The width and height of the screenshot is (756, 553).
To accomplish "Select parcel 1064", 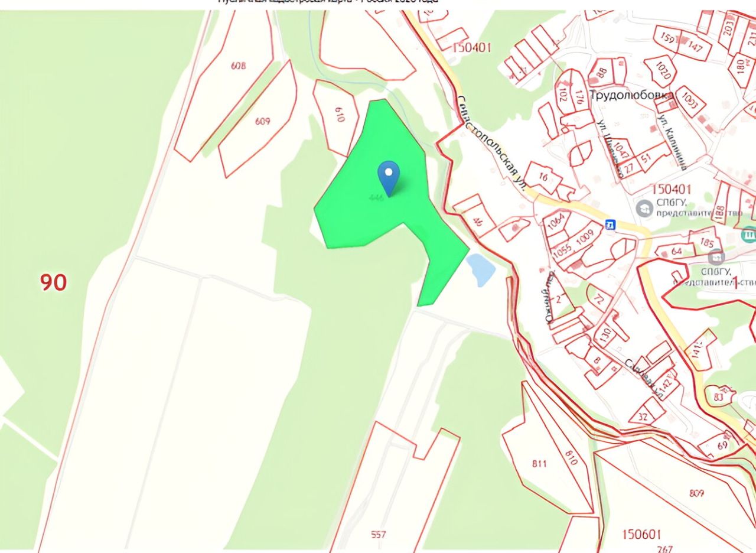I will point(557,223).
